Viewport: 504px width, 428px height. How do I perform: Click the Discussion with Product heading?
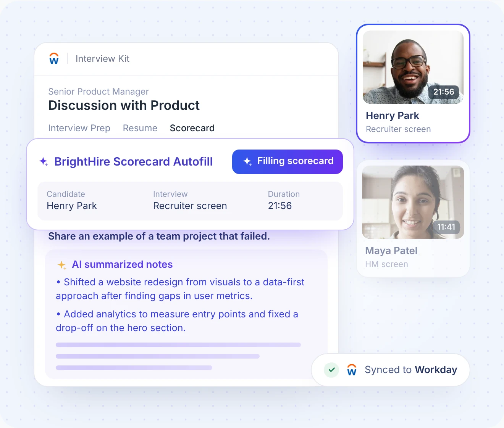tap(124, 105)
